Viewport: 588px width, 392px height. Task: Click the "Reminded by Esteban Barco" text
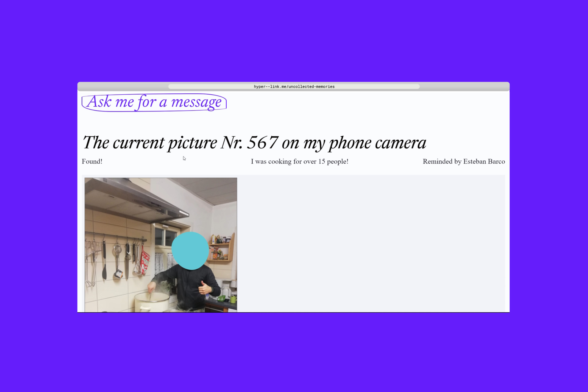pos(464,161)
